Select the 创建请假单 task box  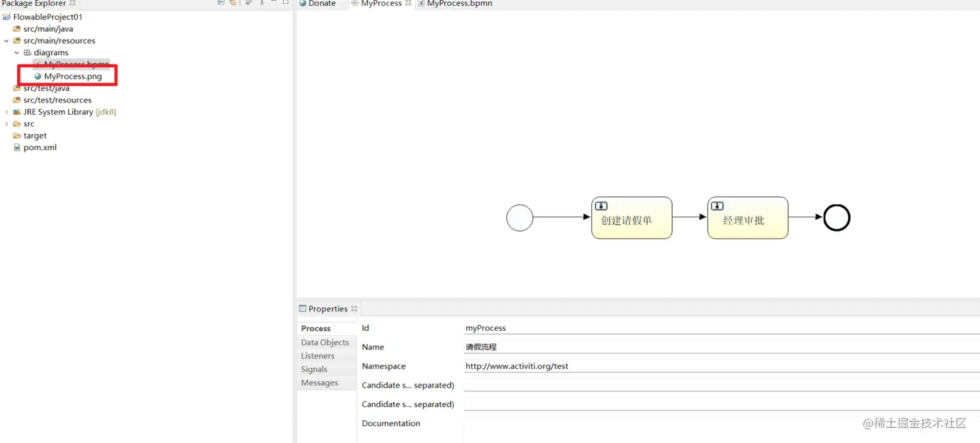point(631,218)
